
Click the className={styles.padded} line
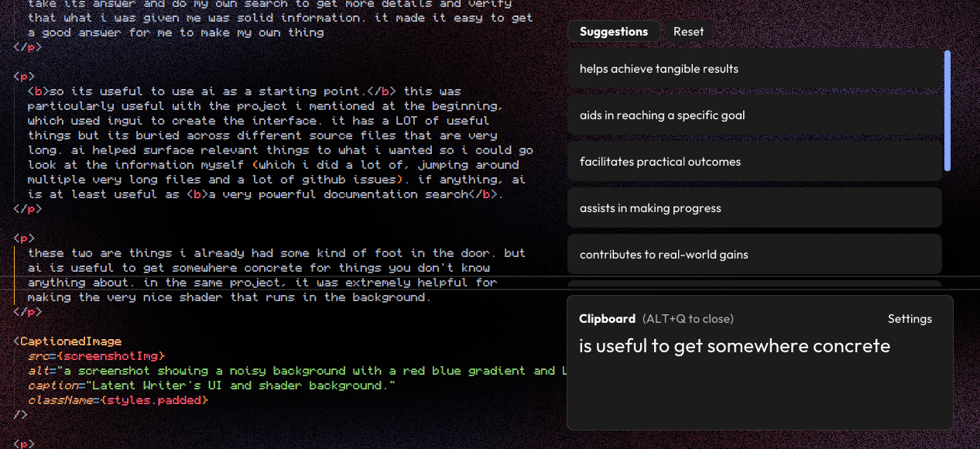[x=118, y=400]
